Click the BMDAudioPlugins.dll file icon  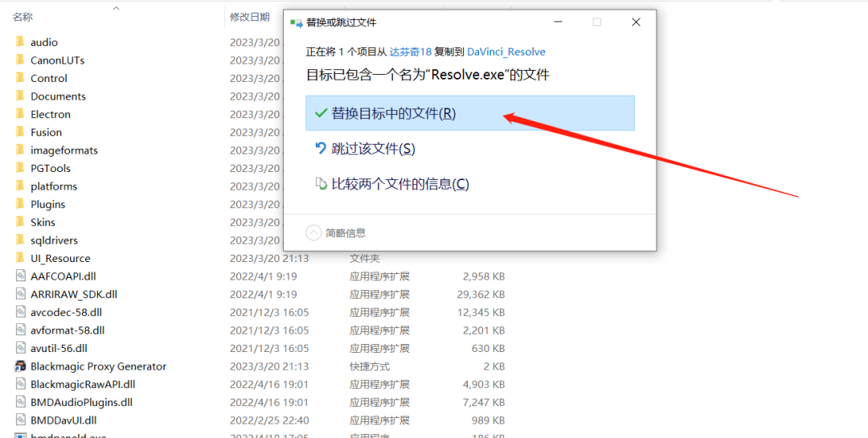pyautogui.click(x=20, y=402)
